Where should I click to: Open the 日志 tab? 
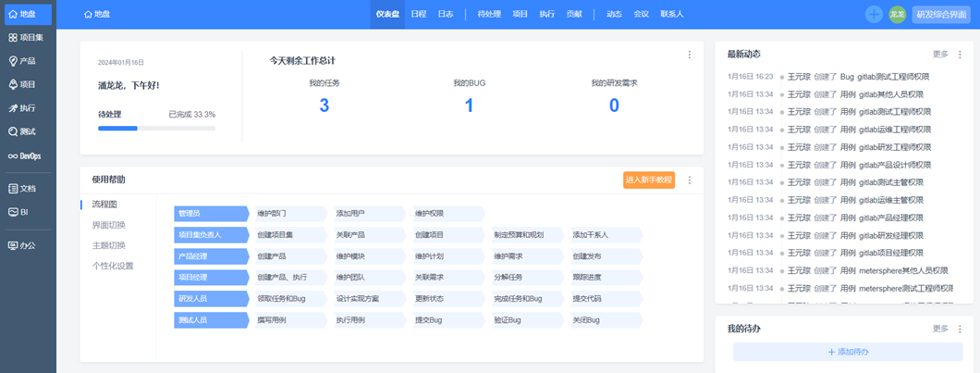point(446,15)
